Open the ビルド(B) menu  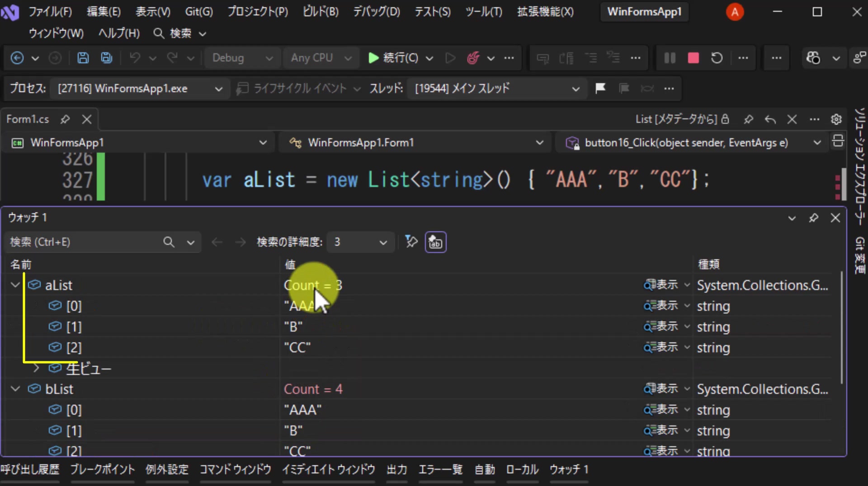(321, 12)
